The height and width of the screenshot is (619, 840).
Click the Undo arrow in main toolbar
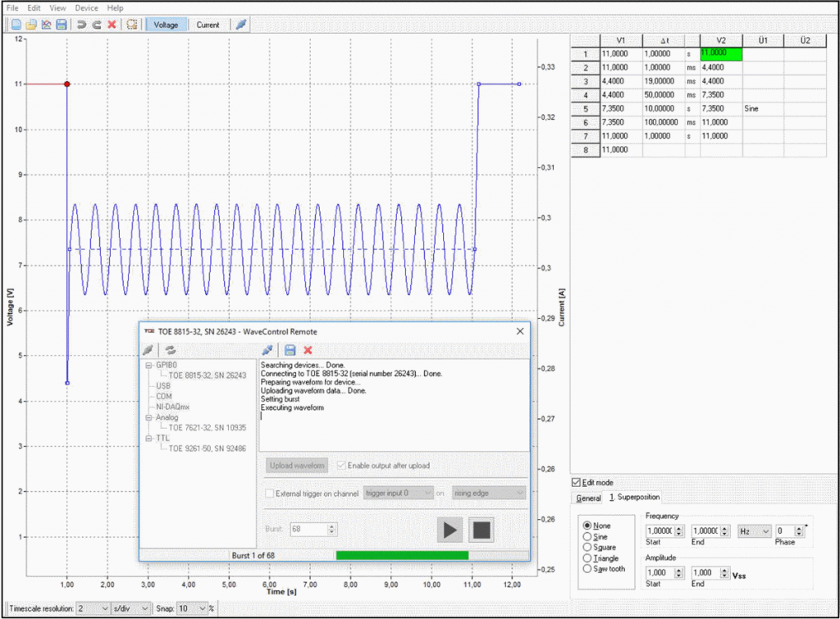tap(81, 25)
